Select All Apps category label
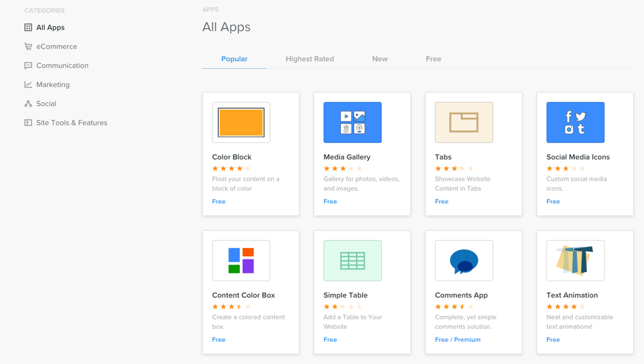 [x=50, y=28]
